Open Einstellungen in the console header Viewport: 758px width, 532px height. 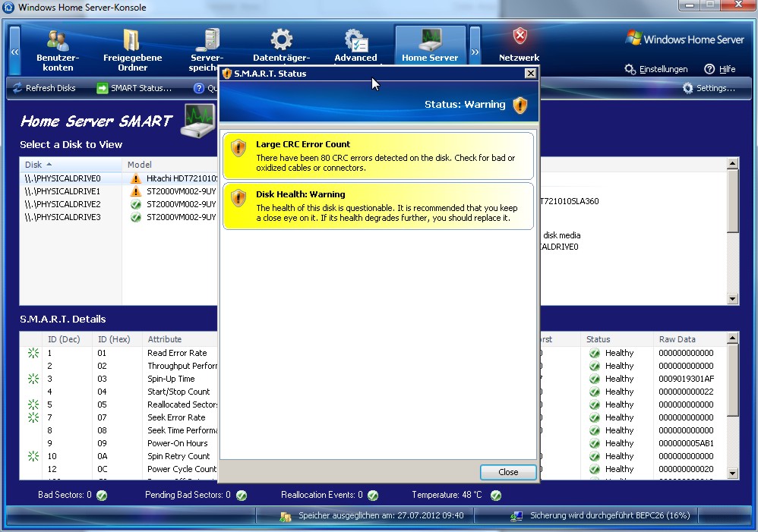656,69
